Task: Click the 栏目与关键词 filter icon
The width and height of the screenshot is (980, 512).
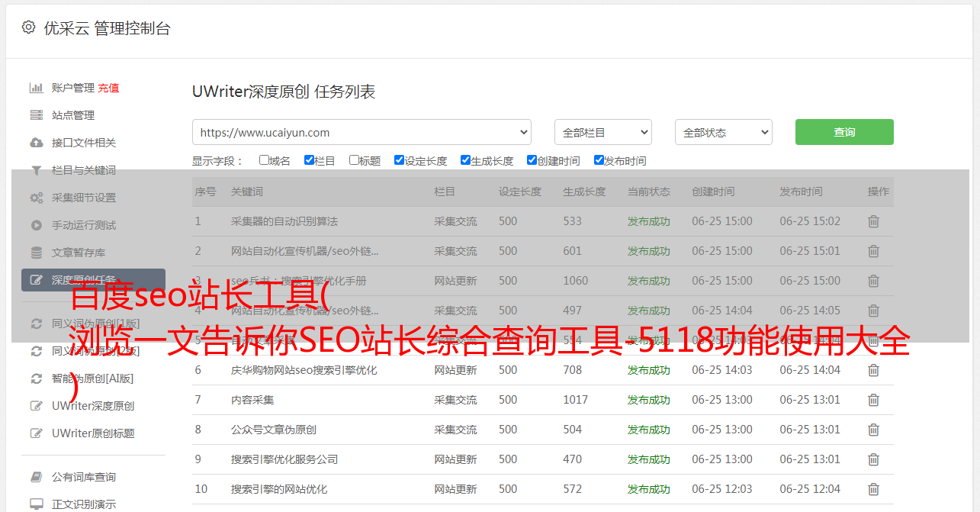Action: 36,170
